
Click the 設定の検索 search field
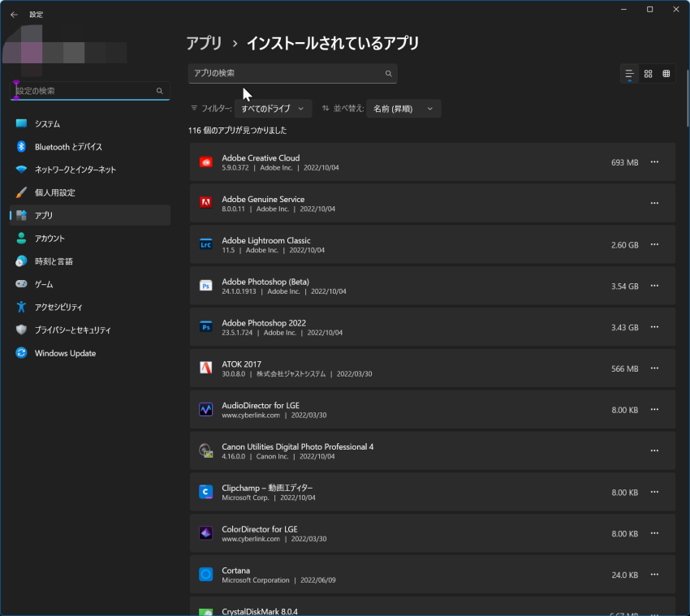(90, 91)
